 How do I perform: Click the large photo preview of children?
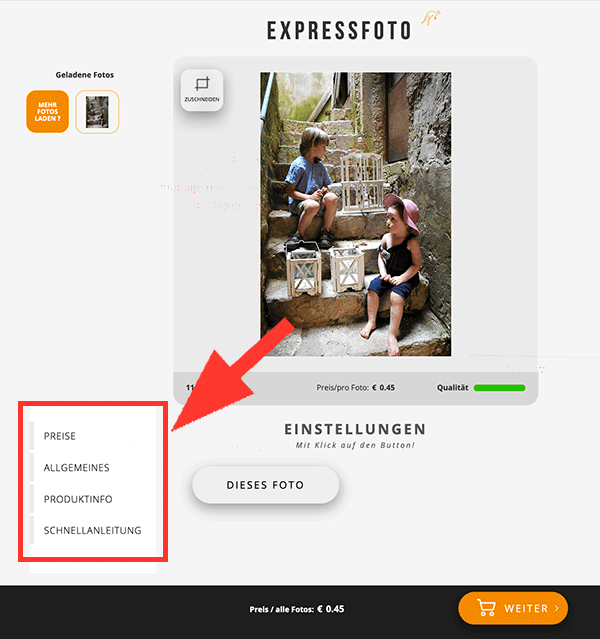tap(356, 214)
